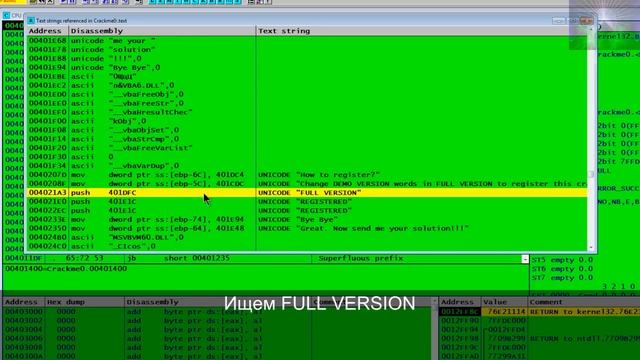Click the "ST6 empty 0.0" register line
Image resolution: width=640 pixels, height=360 pixels.
pyautogui.click(x=562, y=269)
